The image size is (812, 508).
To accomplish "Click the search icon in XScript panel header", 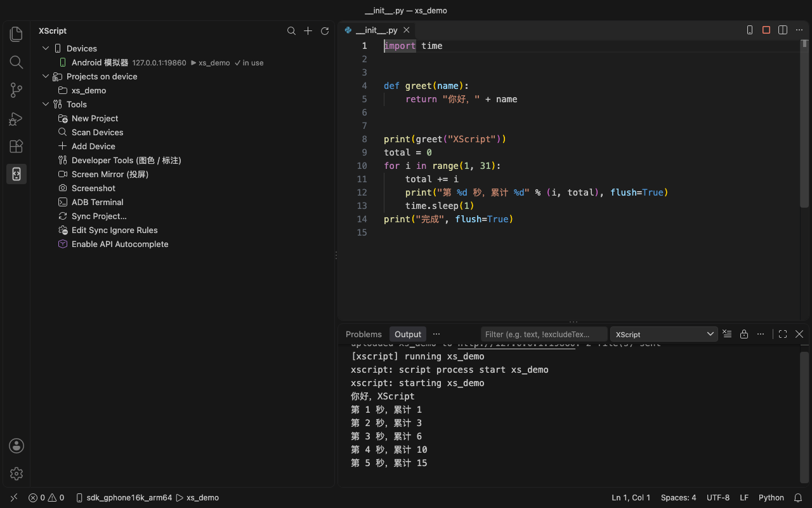I will tap(291, 30).
